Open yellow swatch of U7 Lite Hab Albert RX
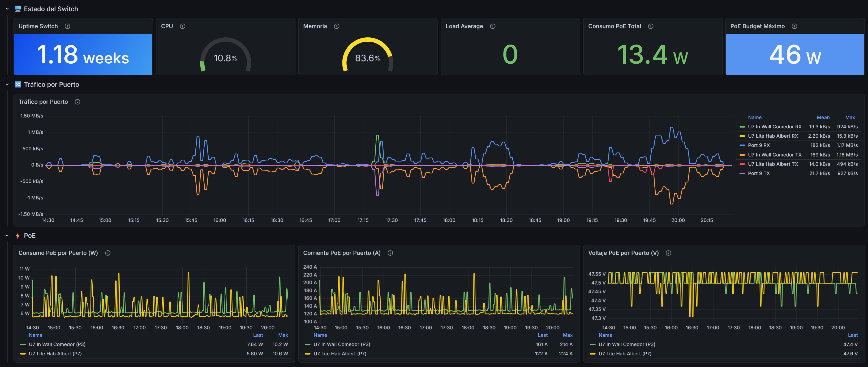This screenshot has height=367, width=868. point(742,136)
